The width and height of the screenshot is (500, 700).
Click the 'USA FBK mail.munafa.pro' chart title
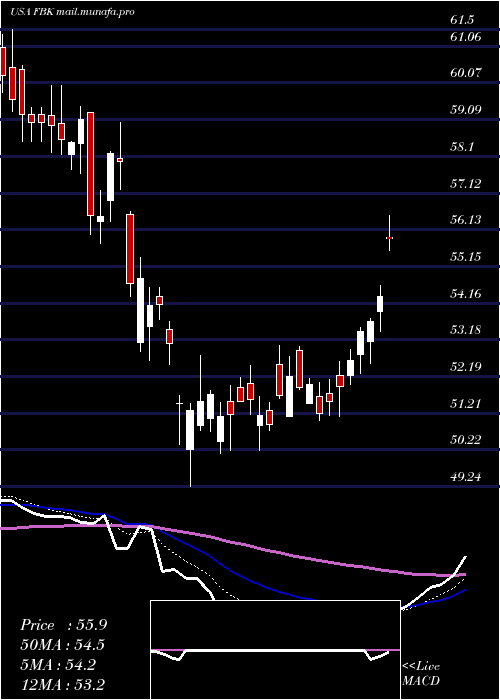[x=72, y=12]
